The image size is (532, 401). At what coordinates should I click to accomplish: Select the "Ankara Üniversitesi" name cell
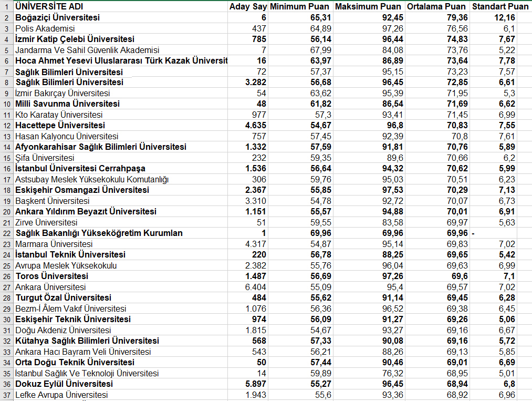click(121, 287)
